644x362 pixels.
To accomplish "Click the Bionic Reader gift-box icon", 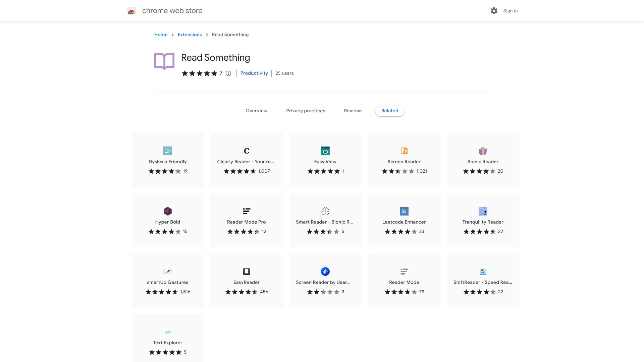I will pos(483,151).
